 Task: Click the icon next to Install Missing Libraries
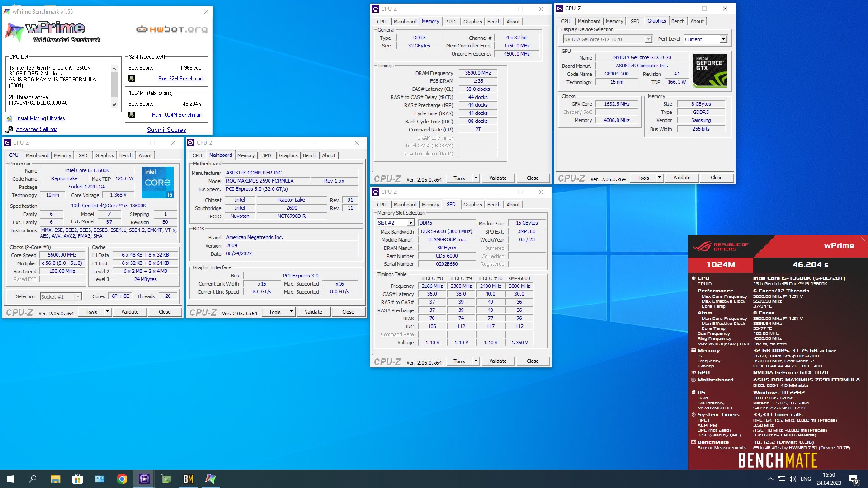[9, 119]
